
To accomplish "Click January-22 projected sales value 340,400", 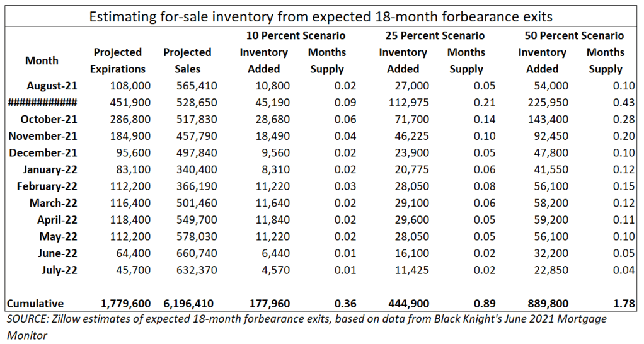I will 197,169.
